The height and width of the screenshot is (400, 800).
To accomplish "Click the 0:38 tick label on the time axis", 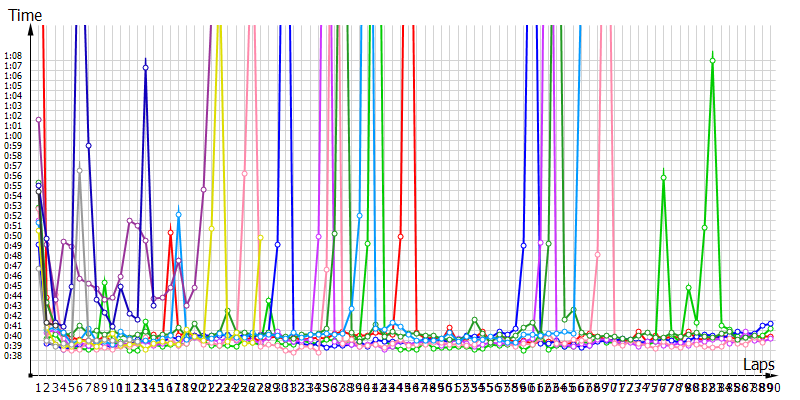I will (13, 355).
